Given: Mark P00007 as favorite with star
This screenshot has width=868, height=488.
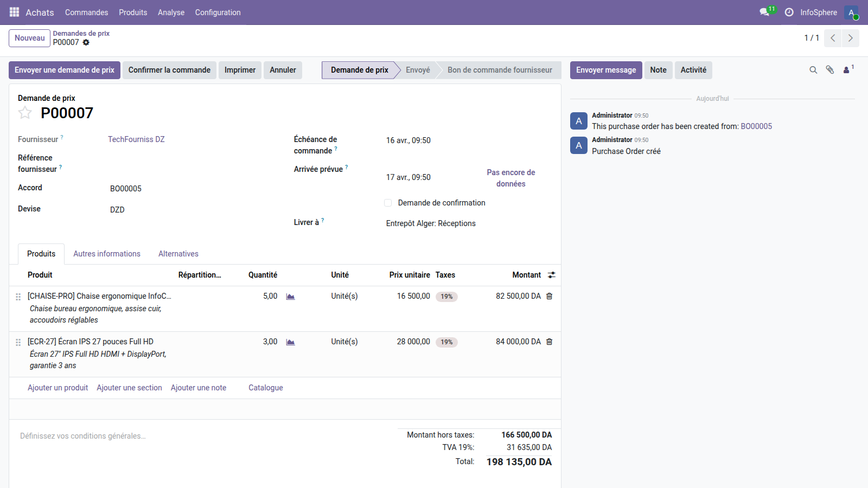Looking at the screenshot, I should pyautogui.click(x=25, y=113).
